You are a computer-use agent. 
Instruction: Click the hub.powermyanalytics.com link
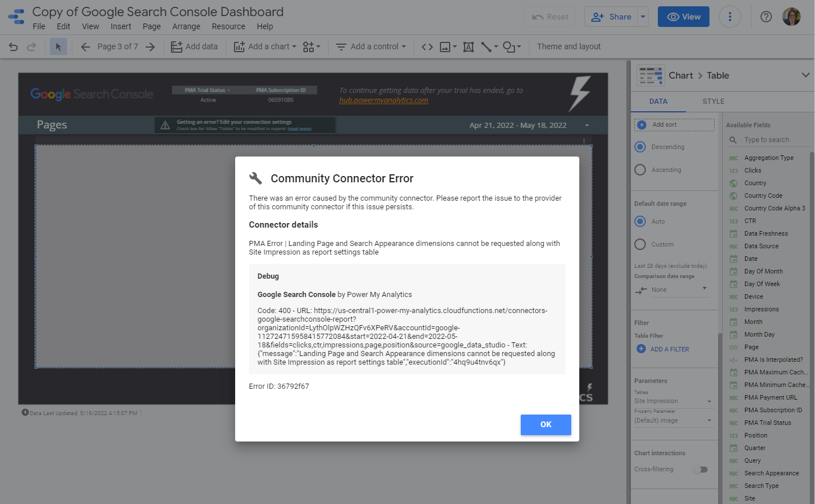click(383, 100)
